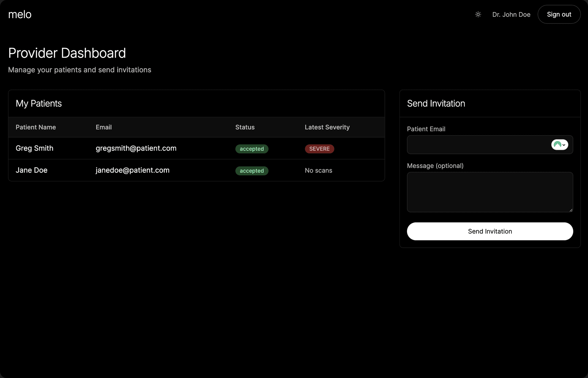Open the password manager icon in email field
588x378 pixels.
point(560,145)
